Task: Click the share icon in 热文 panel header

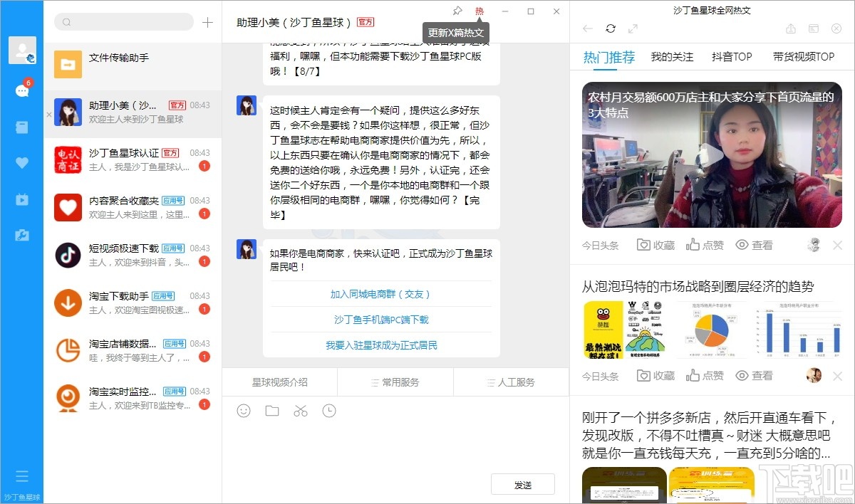Action: (x=791, y=28)
